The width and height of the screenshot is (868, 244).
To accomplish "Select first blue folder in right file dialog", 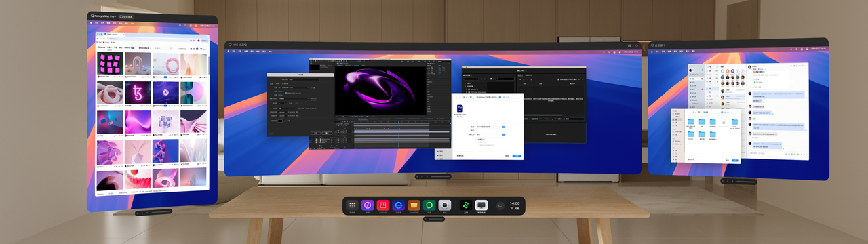I will (691, 121).
